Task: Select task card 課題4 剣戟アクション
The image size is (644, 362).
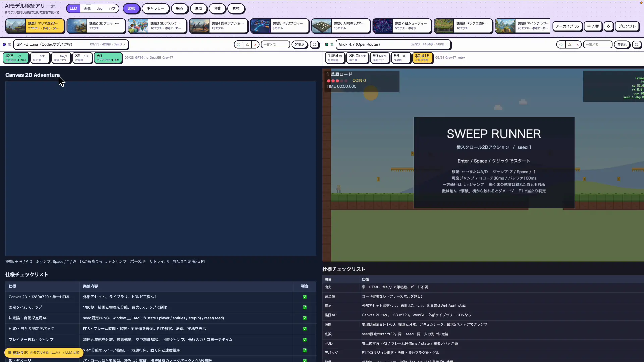Action: (x=218, y=26)
